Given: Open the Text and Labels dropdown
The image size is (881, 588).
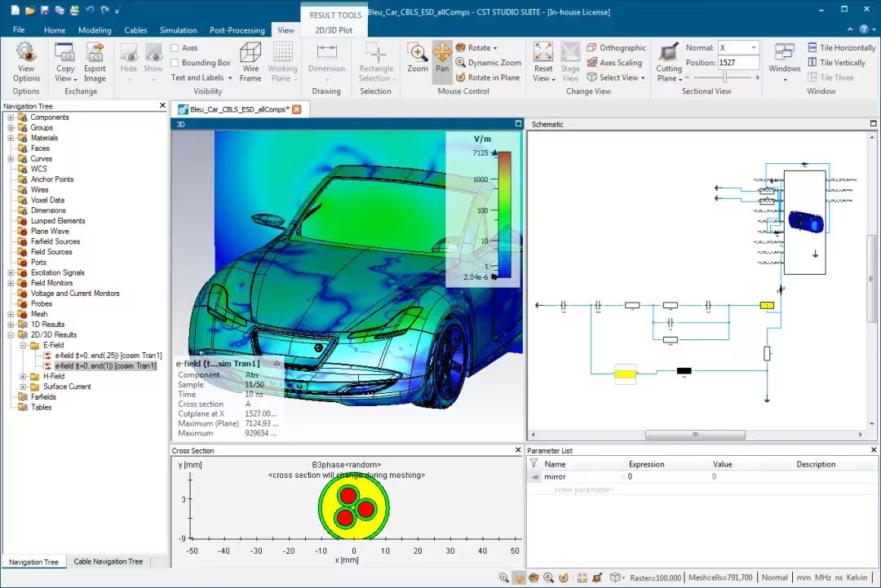Looking at the screenshot, I should click(x=200, y=77).
